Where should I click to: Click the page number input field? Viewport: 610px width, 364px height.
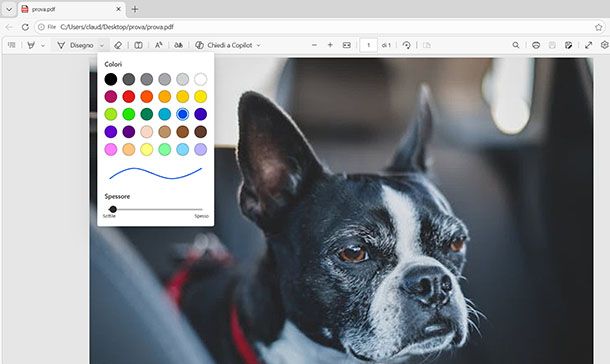coord(368,45)
